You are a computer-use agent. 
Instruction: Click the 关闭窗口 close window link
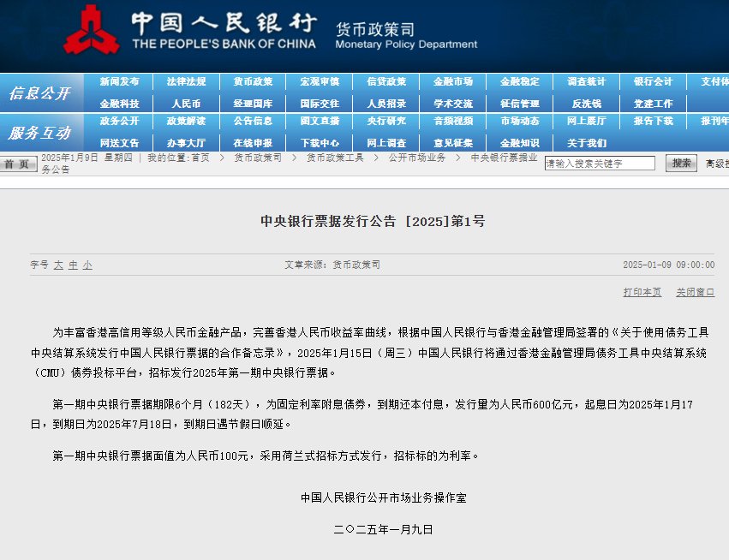[695, 292]
